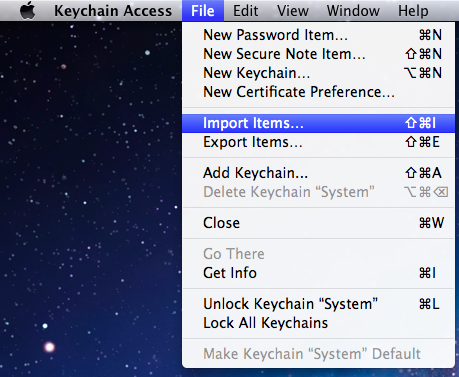Create a New Keychain… from the menu
This screenshot has width=459, height=377.
pos(318,73)
